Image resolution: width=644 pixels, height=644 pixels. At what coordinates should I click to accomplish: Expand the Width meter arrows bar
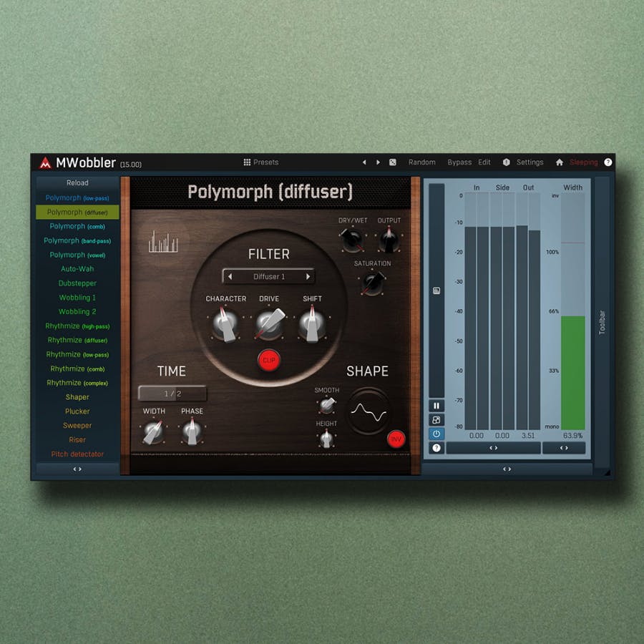tap(564, 448)
